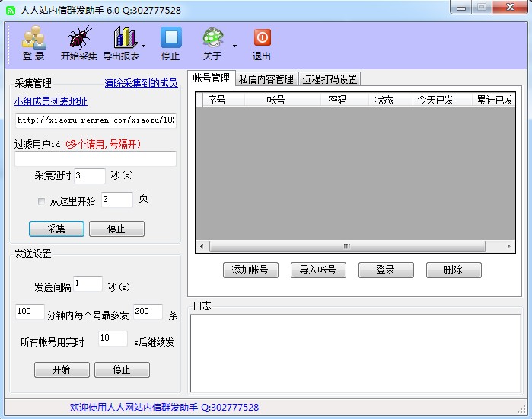
Task: Click the account table horizontal scrollbar thumb
Action: (x=347, y=246)
